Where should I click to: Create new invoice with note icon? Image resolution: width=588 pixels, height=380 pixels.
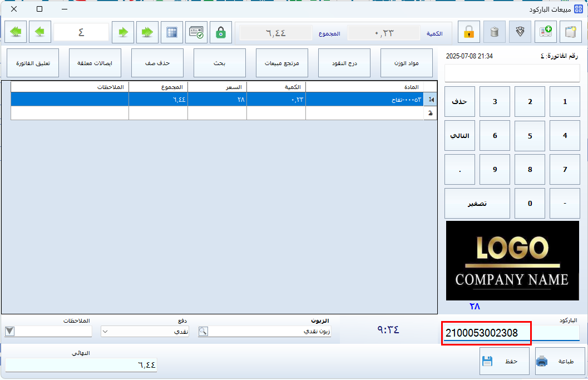571,32
